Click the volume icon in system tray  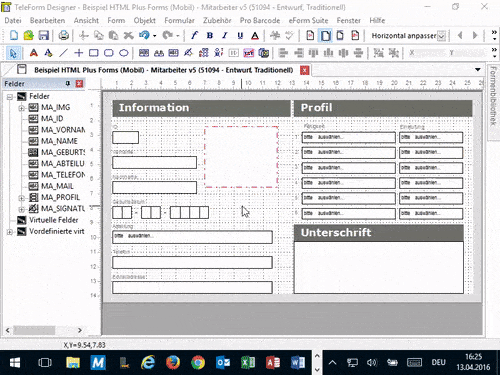372,363
